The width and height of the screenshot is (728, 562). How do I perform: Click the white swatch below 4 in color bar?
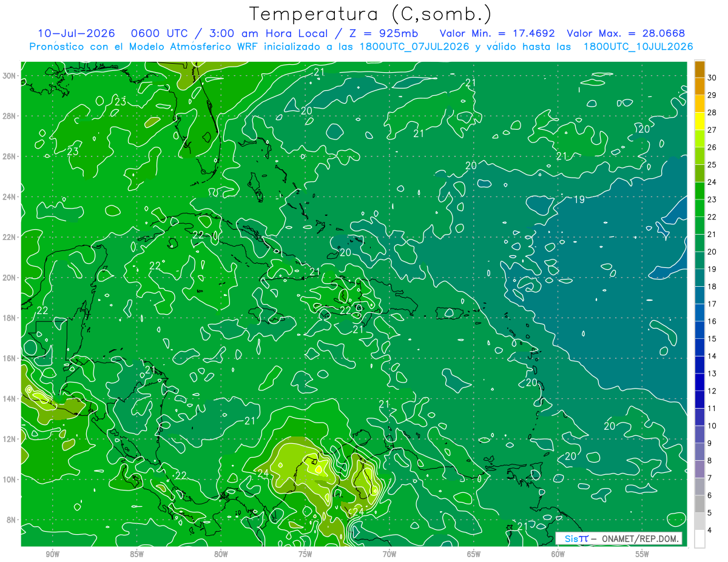pos(699,539)
